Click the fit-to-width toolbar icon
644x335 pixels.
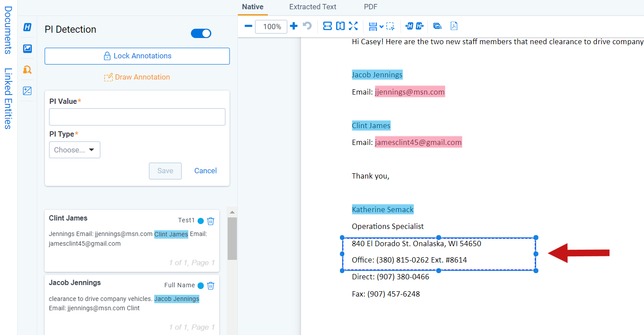(x=328, y=26)
